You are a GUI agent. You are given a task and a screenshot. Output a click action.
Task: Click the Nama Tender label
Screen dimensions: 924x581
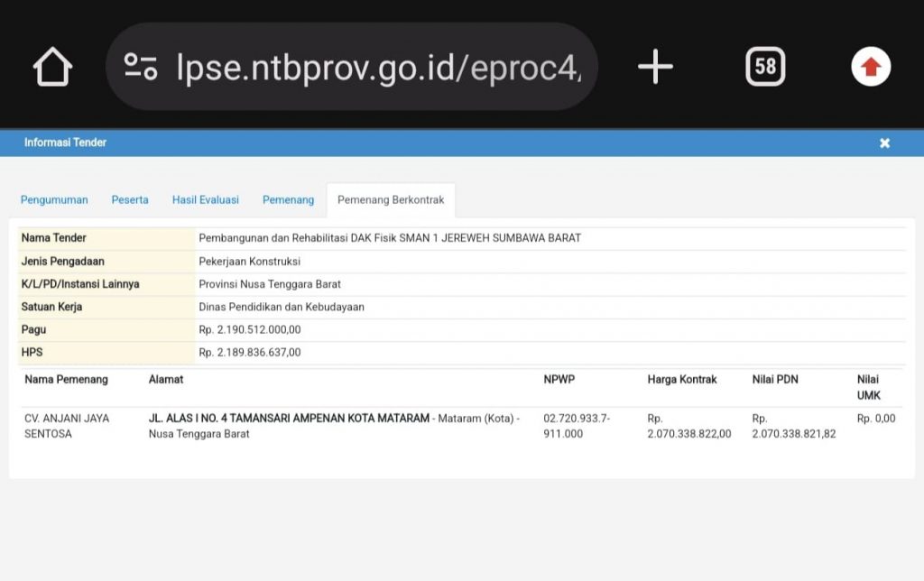(x=53, y=238)
